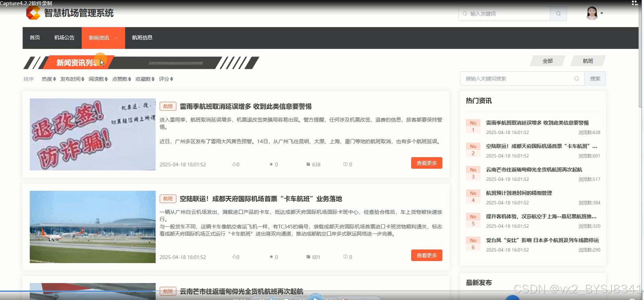Filter news by 航班 category on the right
644x300 pixels.
click(x=588, y=61)
